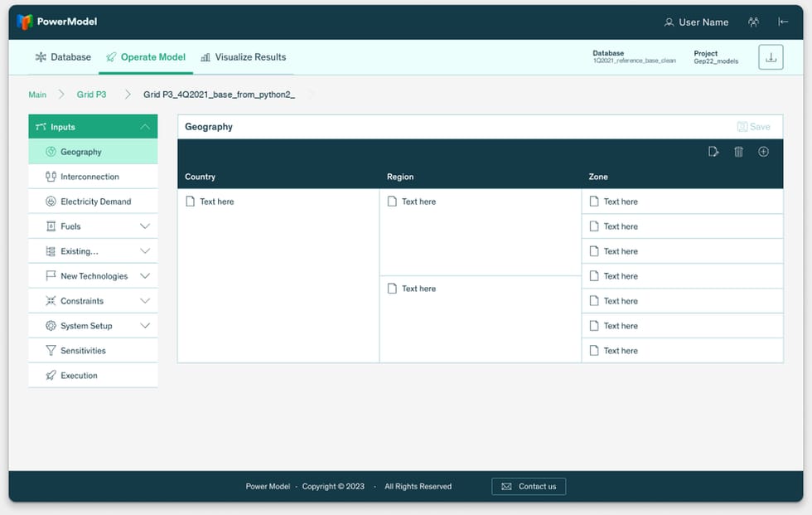Viewport: 812px width, 515px height.
Task: Expand the System Setup chevron
Action: 145,326
